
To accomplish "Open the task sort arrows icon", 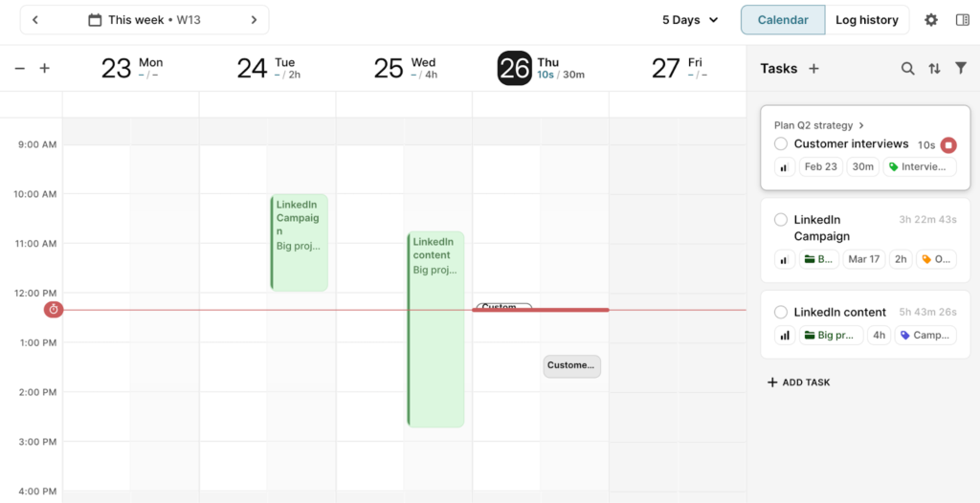I will point(934,69).
